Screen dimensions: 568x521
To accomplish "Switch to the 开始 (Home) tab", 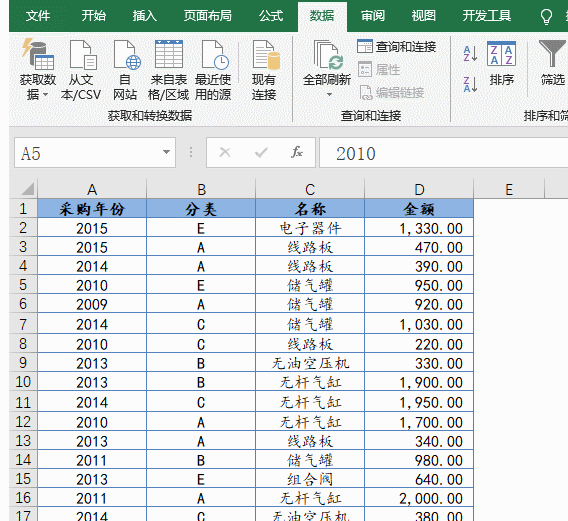I will [x=93, y=16].
